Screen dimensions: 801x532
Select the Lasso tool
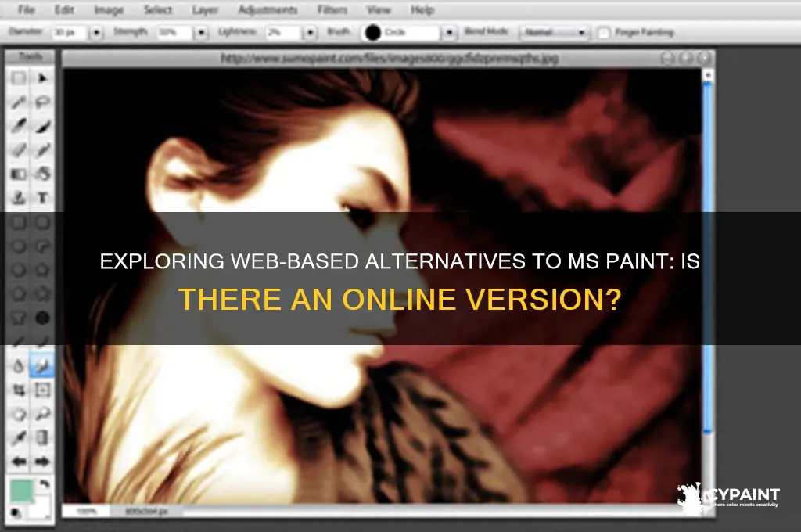point(42,102)
